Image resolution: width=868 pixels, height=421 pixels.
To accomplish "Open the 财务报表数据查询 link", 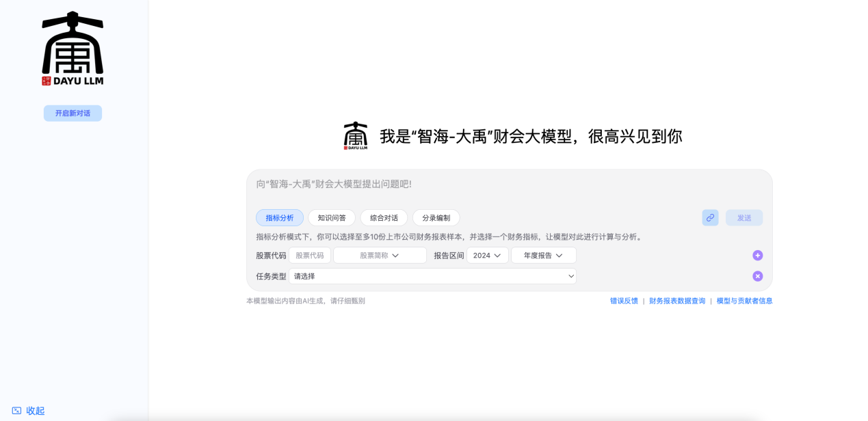I will tap(676, 301).
